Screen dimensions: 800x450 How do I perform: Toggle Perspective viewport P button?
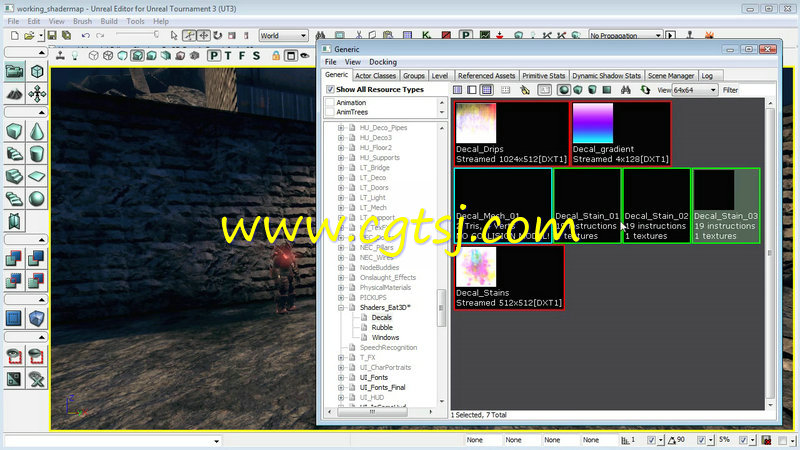214,56
